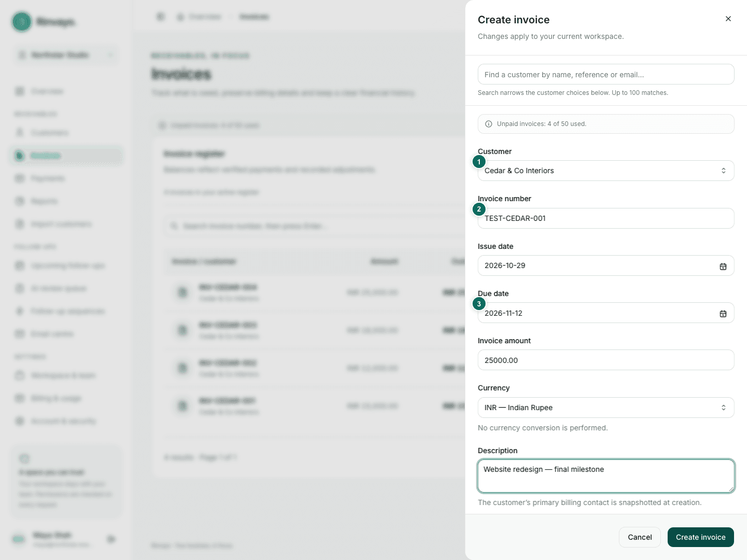Edit the Description text area

pos(606,476)
